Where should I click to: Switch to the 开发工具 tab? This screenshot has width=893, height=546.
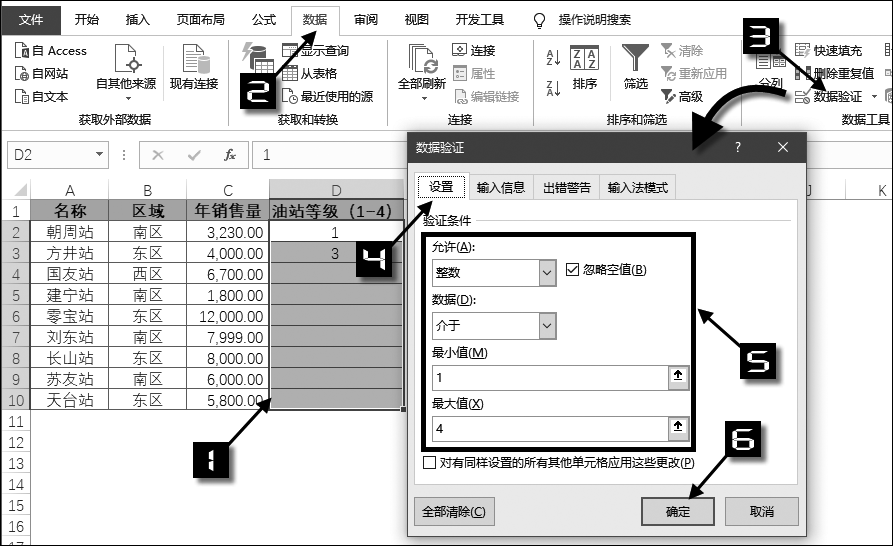(x=480, y=20)
